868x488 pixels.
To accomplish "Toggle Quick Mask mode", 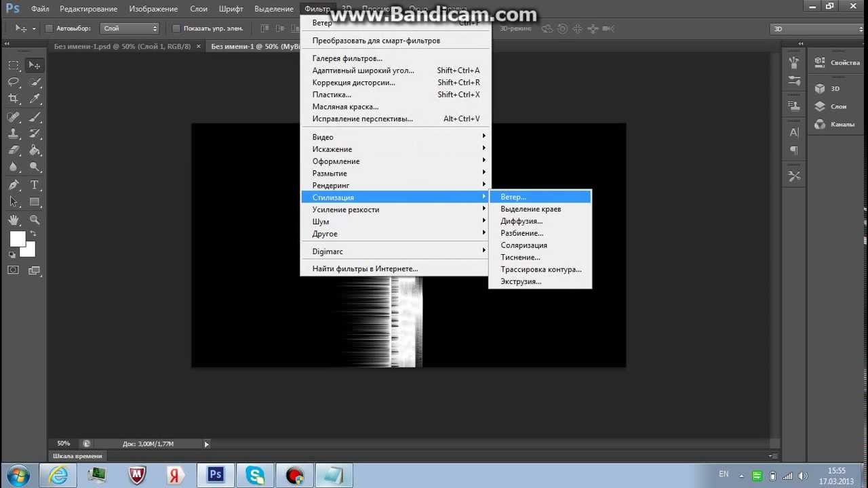I will (14, 270).
